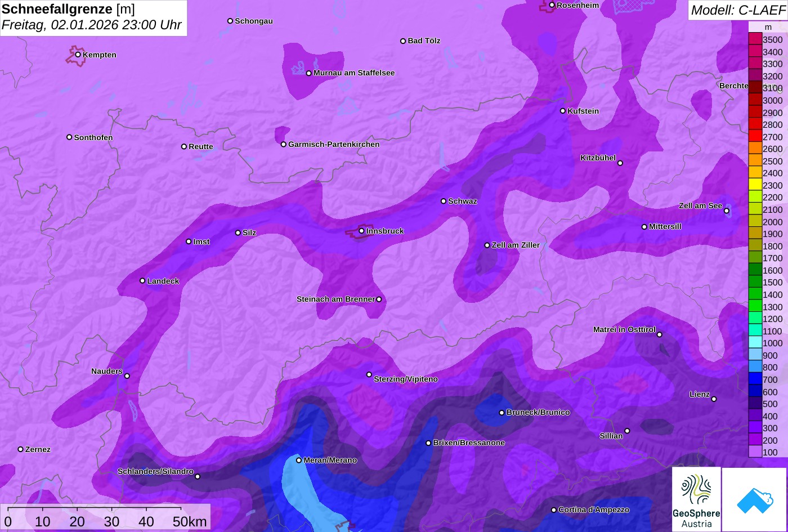The image size is (788, 532).
Task: Click the Meran/Merano marker dot
Action: click(x=299, y=460)
